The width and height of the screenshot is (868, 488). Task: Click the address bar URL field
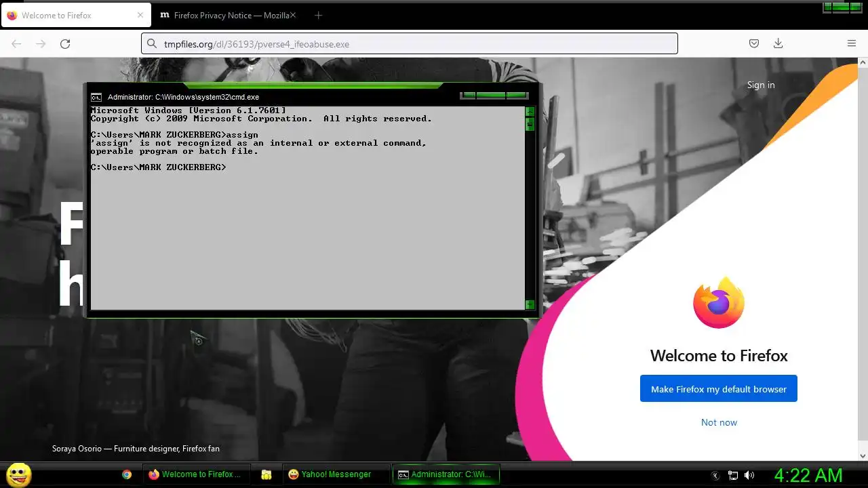click(x=410, y=44)
